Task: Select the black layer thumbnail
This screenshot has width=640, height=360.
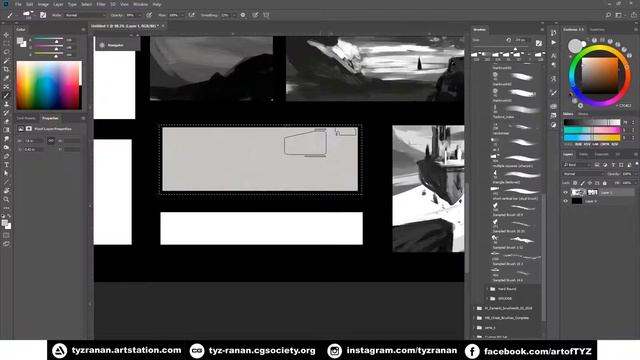Action: (x=577, y=201)
